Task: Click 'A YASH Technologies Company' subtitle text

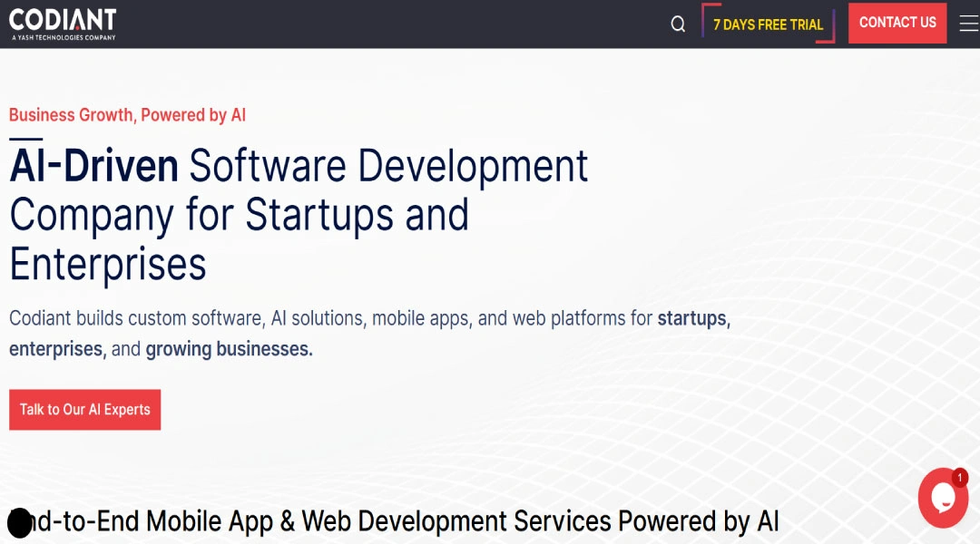Action: [x=64, y=37]
